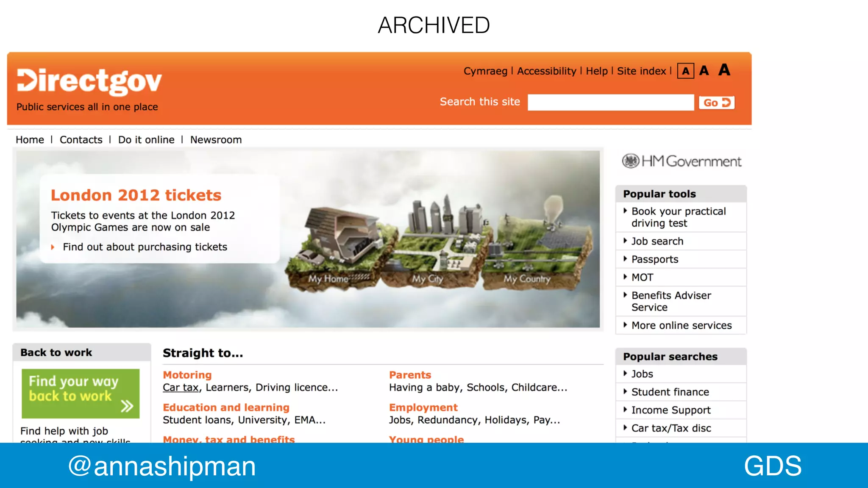Open the Job search popular tool
This screenshot has height=488, width=868.
point(657,241)
